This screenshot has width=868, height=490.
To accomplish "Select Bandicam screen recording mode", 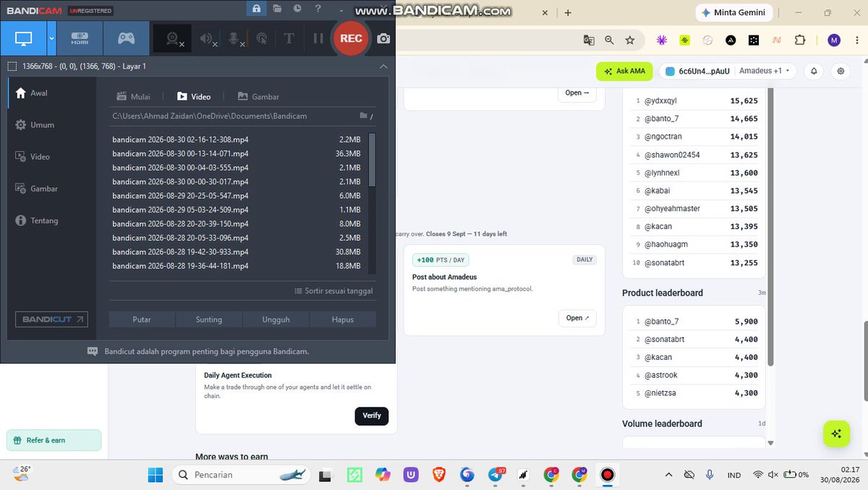I will pos(24,38).
